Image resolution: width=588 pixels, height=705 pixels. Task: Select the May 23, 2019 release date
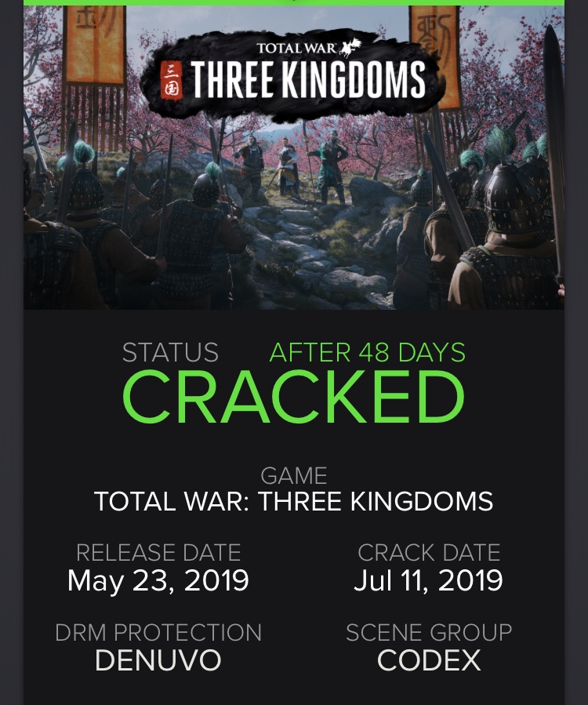(158, 580)
